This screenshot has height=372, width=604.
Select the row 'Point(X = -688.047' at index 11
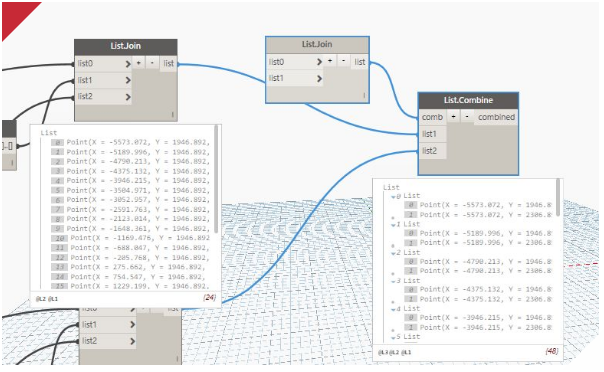(131, 248)
